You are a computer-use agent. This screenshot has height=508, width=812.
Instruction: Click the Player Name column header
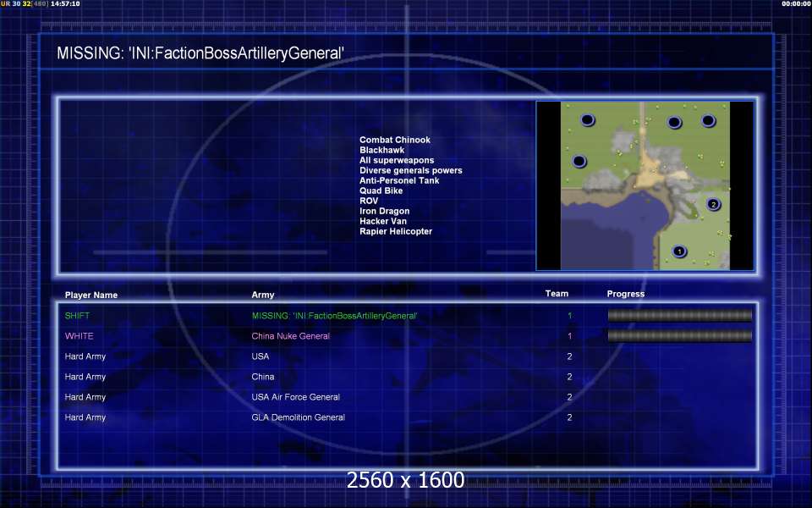[x=91, y=295]
